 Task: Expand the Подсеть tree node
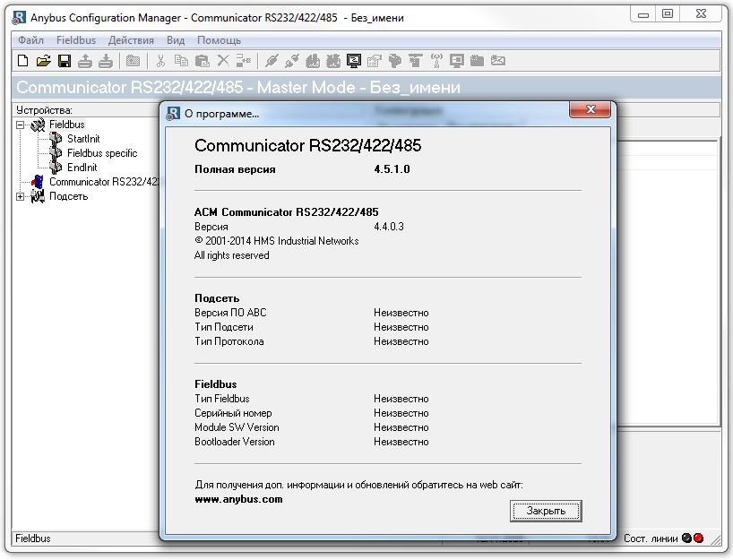pos(21,196)
